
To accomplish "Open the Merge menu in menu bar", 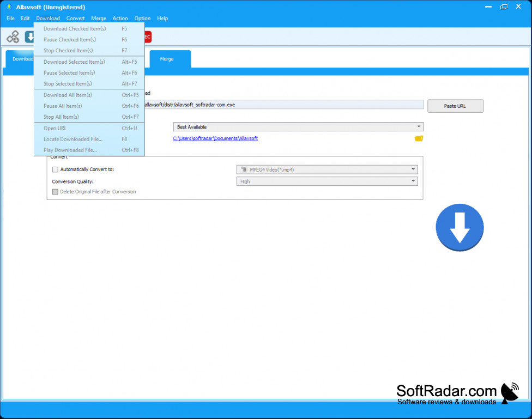I will click(99, 19).
